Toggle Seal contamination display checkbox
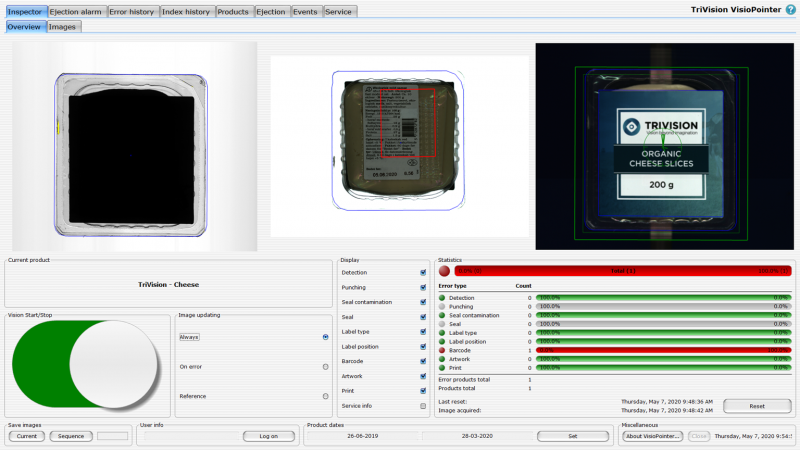Image resolution: width=800 pixels, height=450 pixels. 423,302
